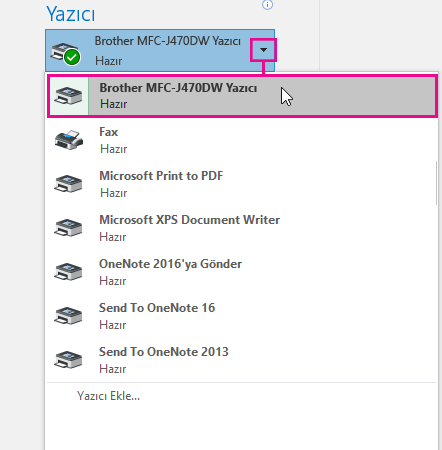Select Microsoft Print to PDF
The width and height of the screenshot is (442, 450).
pyautogui.click(x=242, y=184)
